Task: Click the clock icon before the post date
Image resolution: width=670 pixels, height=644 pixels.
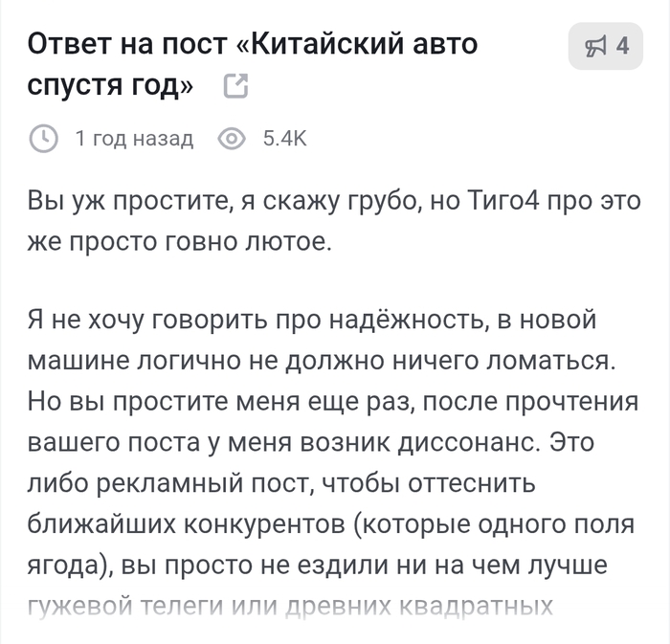Action: click(x=43, y=139)
